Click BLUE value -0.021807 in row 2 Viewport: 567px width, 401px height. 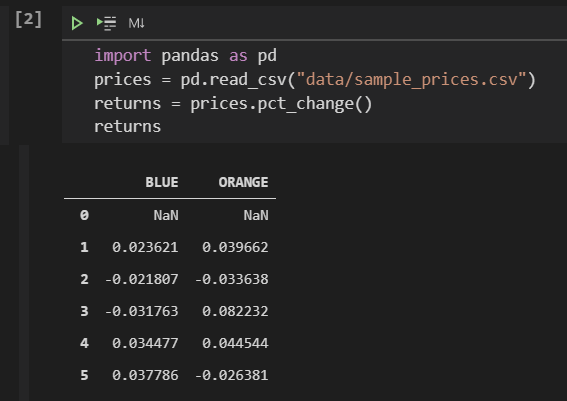141,279
